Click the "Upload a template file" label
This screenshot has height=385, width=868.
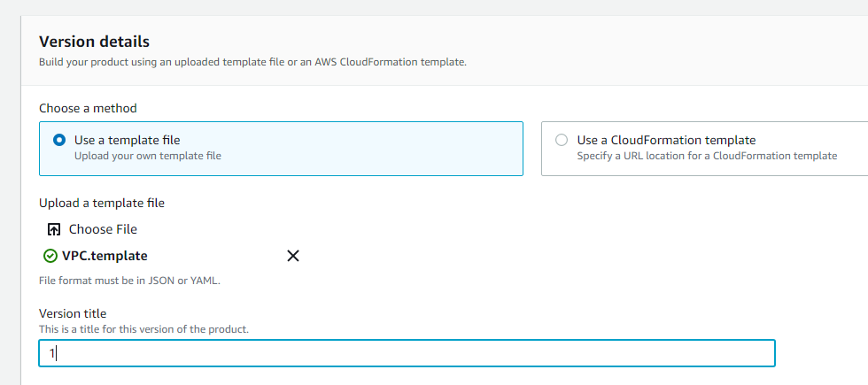102,203
